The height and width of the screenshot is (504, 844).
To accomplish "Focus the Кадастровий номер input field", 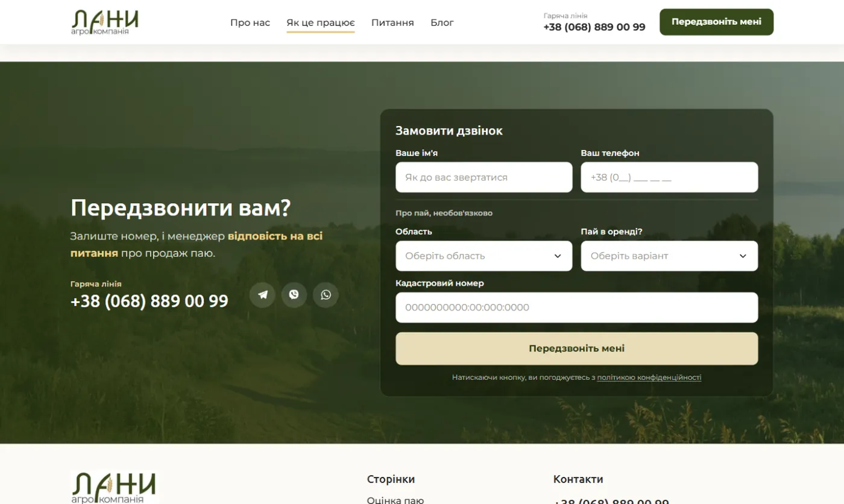I will tap(577, 307).
